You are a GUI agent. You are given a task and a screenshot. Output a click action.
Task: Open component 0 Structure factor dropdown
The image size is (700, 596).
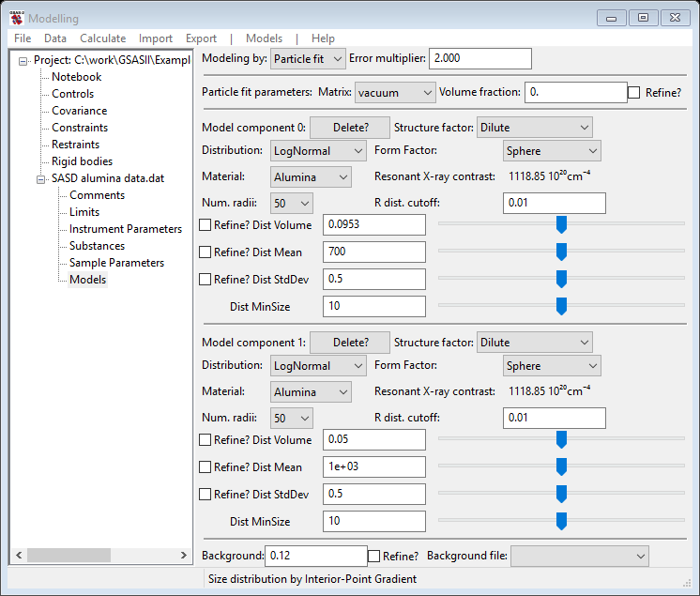coord(534,128)
